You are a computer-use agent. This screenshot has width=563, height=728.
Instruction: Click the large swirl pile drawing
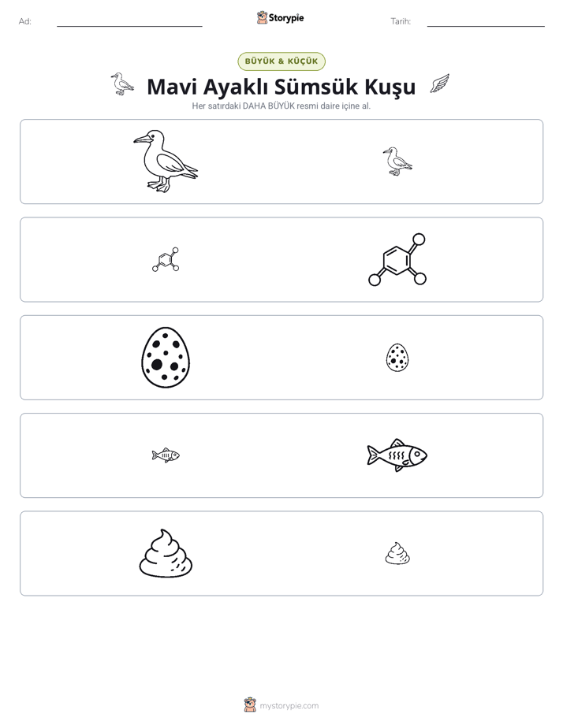pos(166,553)
